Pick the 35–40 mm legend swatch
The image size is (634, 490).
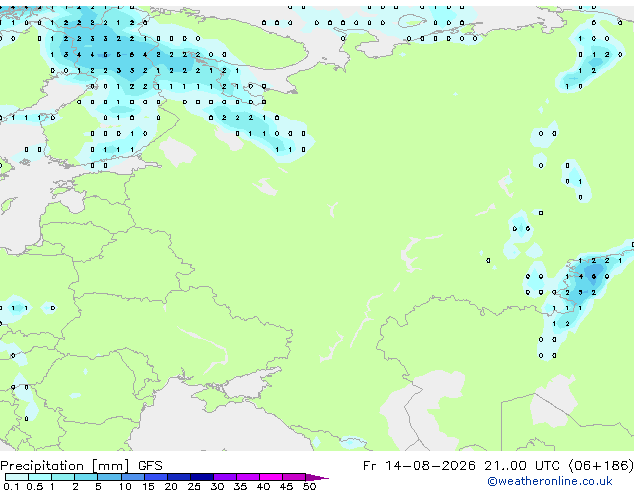pos(247,477)
